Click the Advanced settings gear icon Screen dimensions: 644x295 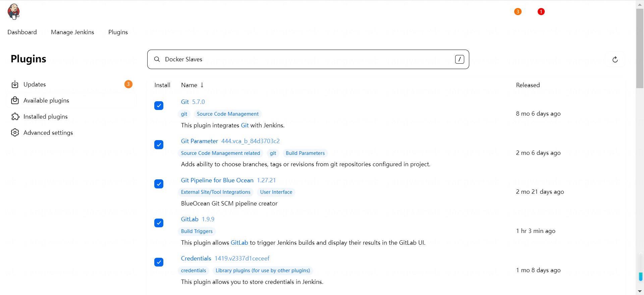coord(15,133)
